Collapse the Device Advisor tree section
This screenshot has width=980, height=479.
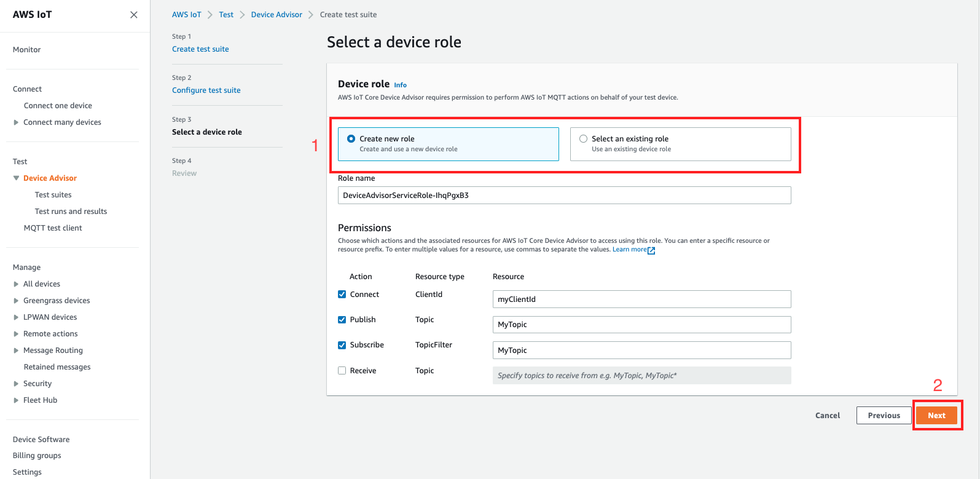(16, 178)
